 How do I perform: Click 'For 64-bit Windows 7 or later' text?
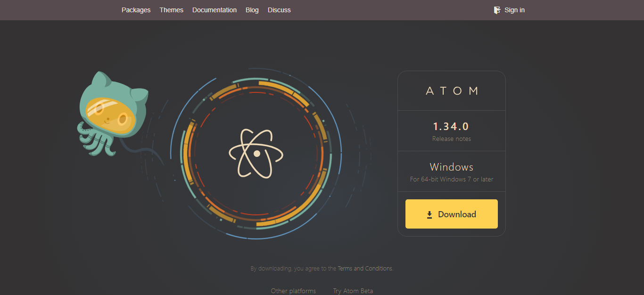pyautogui.click(x=452, y=179)
